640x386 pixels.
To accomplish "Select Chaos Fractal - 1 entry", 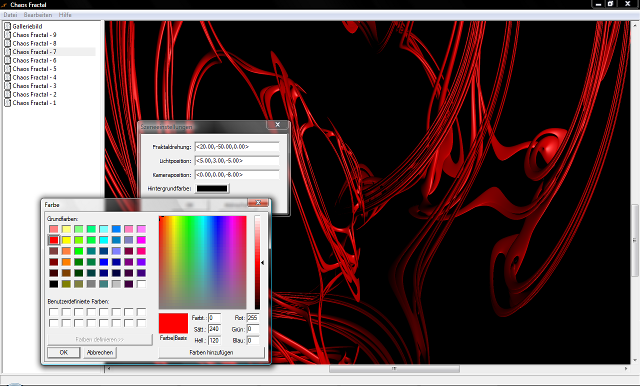I will click(x=34, y=103).
